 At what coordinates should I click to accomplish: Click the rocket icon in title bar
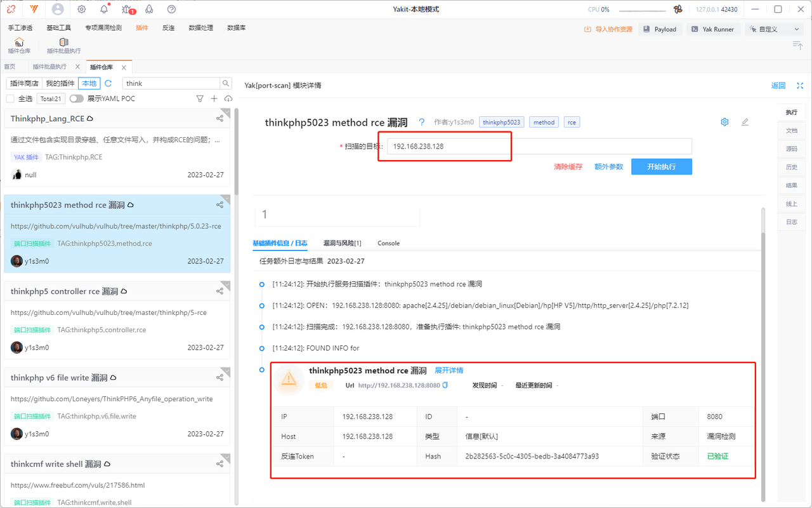click(150, 10)
